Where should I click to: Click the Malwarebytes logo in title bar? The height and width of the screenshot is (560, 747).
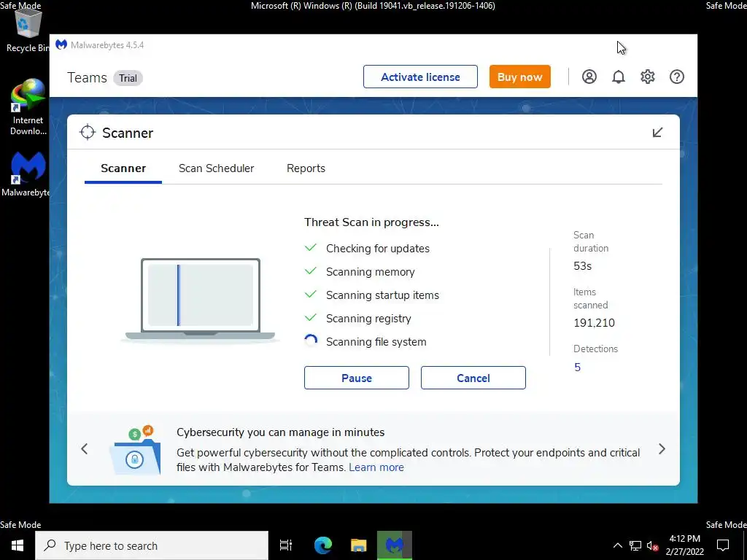[x=61, y=44]
